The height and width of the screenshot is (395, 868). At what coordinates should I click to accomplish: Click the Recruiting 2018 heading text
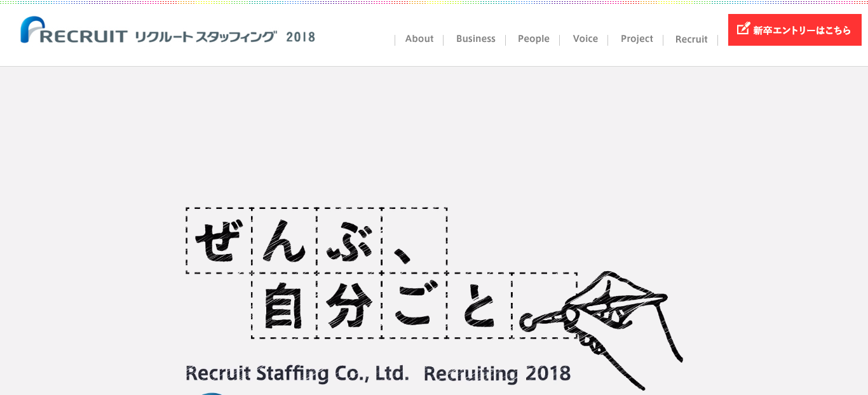click(497, 373)
